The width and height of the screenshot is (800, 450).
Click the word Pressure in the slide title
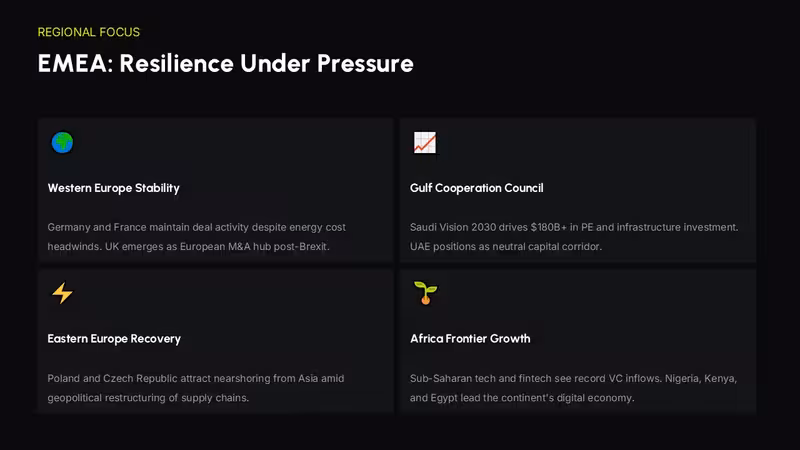(365, 64)
